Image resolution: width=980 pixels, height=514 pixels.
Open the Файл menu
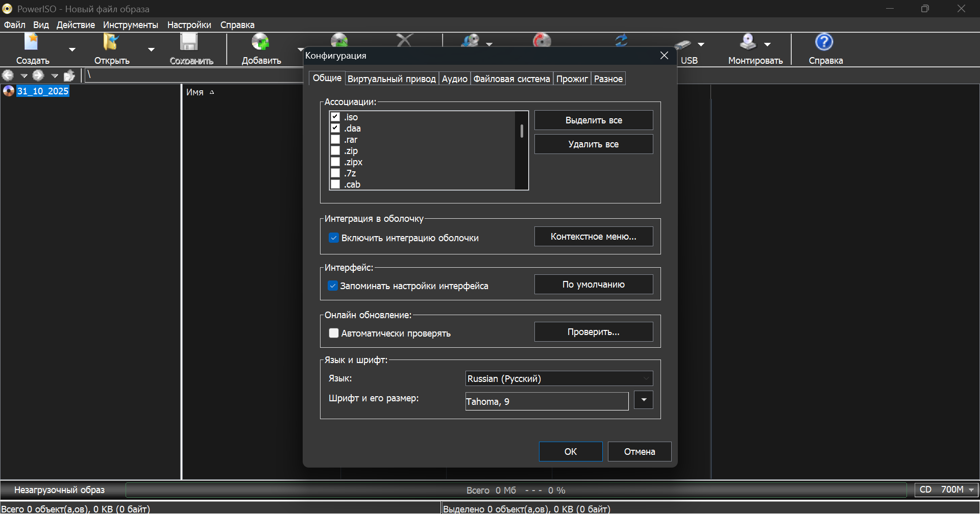tap(14, 24)
